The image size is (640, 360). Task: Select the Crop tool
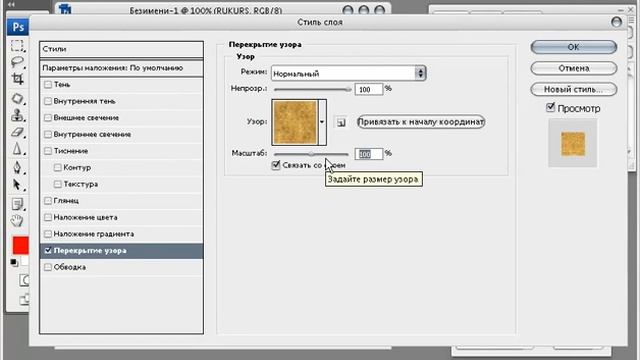(17, 78)
